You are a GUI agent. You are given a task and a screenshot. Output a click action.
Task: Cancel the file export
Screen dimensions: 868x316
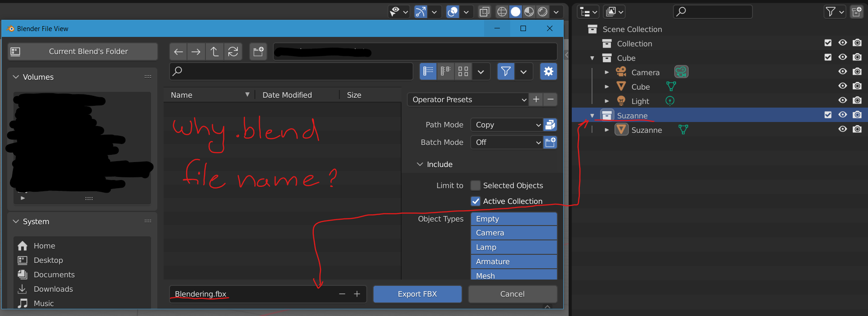pyautogui.click(x=512, y=294)
